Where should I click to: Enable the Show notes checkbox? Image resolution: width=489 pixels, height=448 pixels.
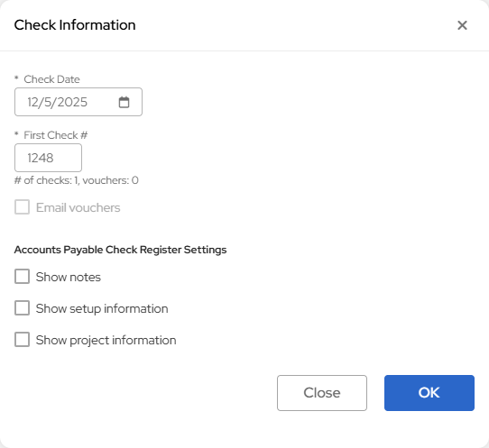[23, 277]
